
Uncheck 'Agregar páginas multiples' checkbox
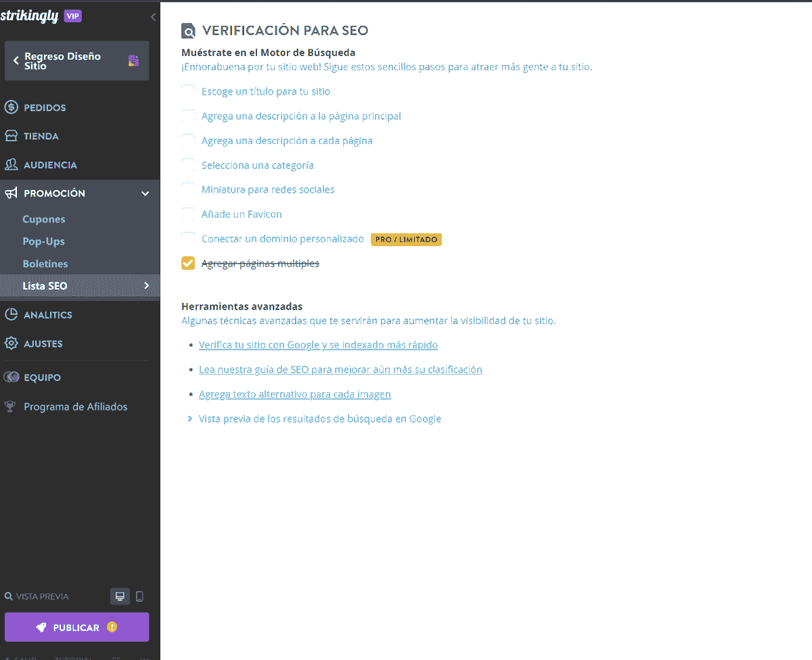point(188,263)
